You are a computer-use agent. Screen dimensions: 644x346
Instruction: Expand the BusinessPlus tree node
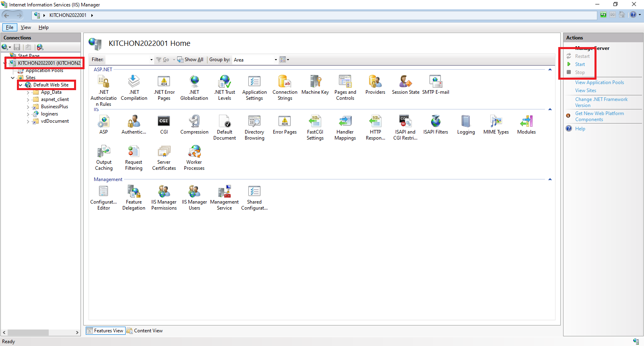click(x=28, y=107)
